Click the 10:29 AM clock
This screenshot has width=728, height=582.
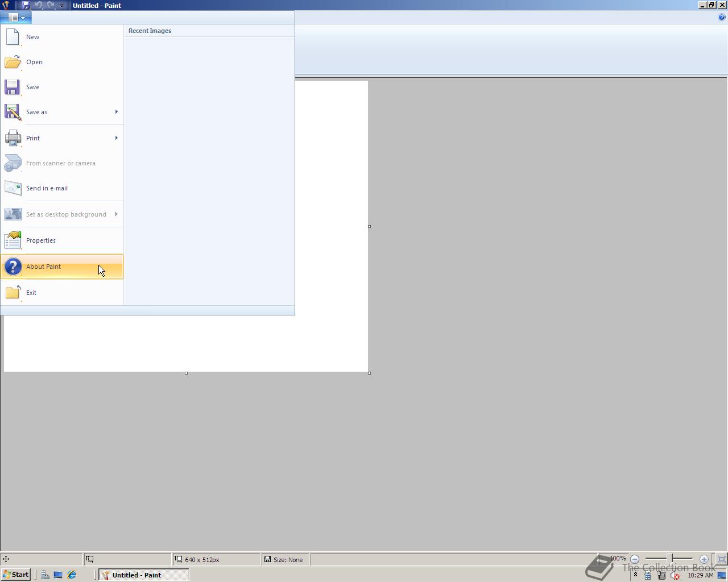[700, 575]
